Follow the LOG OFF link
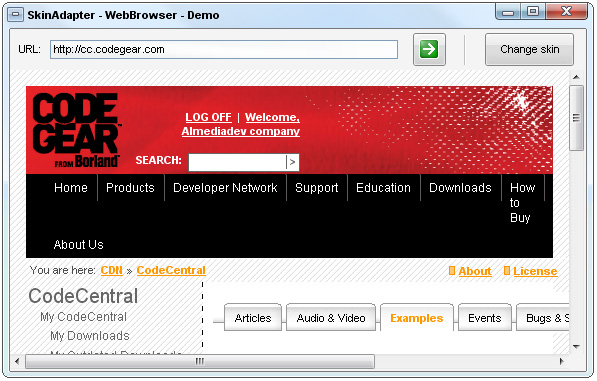This screenshot has height=381, width=597. (x=208, y=117)
